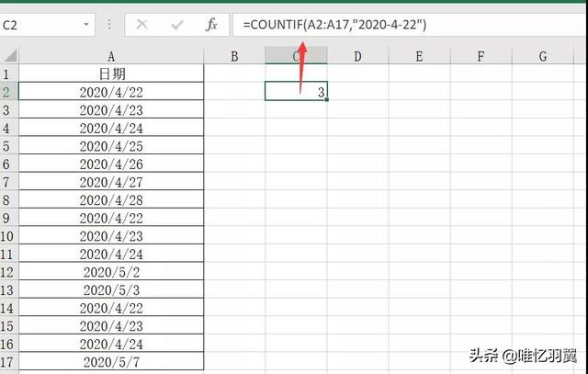This screenshot has width=588, height=374.
Task: Select row 8 header
Action: tap(8, 199)
